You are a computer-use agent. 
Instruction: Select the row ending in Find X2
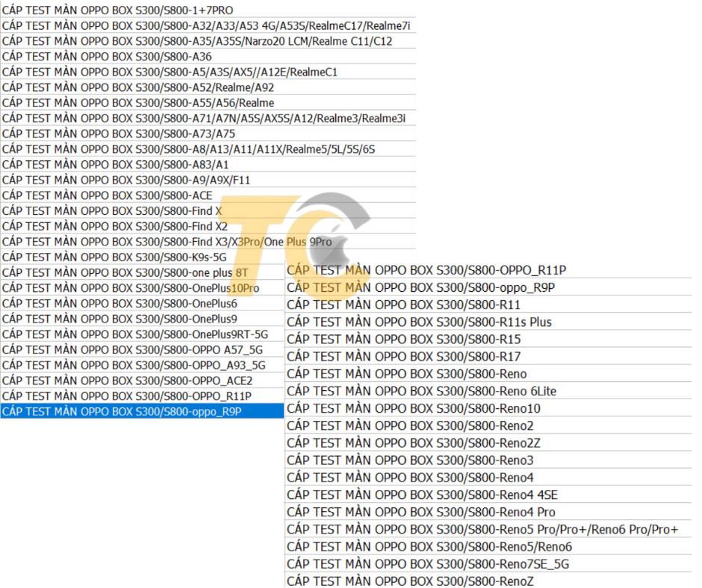208,226
